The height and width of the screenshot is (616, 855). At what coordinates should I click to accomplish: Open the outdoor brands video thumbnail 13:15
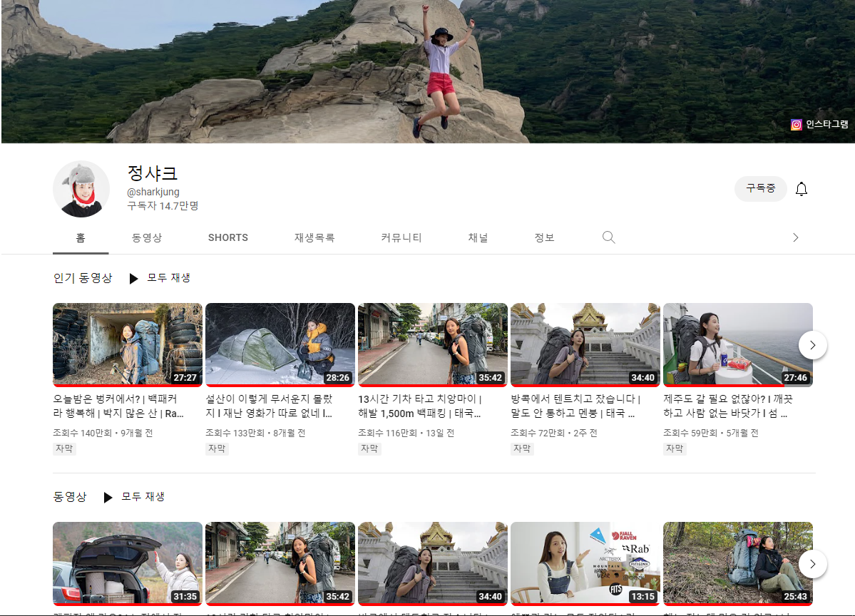[x=585, y=564]
